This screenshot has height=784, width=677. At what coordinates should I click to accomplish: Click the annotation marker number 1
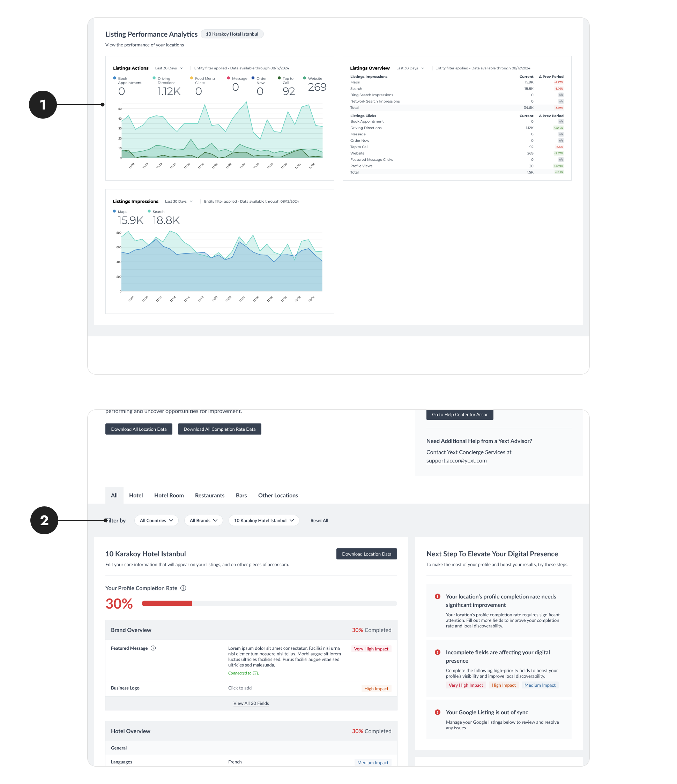coord(43,105)
